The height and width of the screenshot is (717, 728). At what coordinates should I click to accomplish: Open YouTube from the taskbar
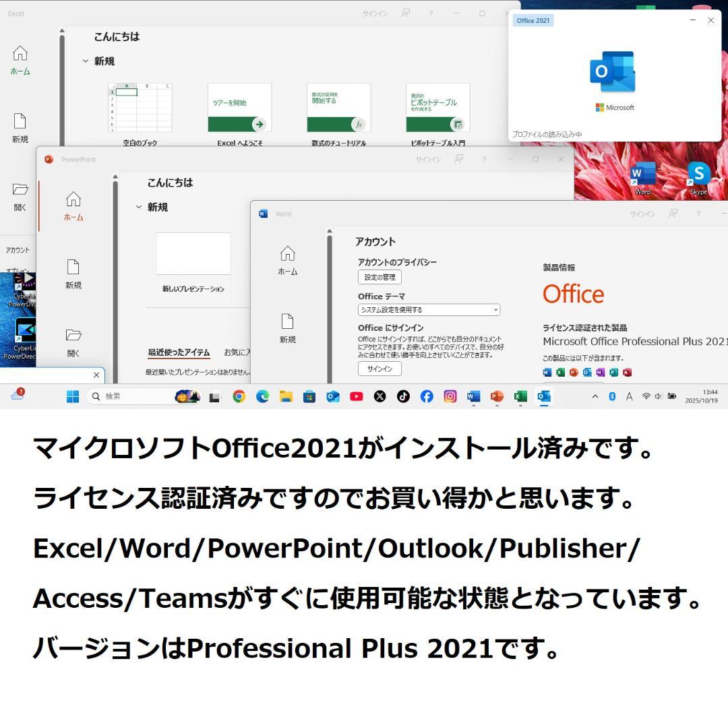(x=356, y=397)
